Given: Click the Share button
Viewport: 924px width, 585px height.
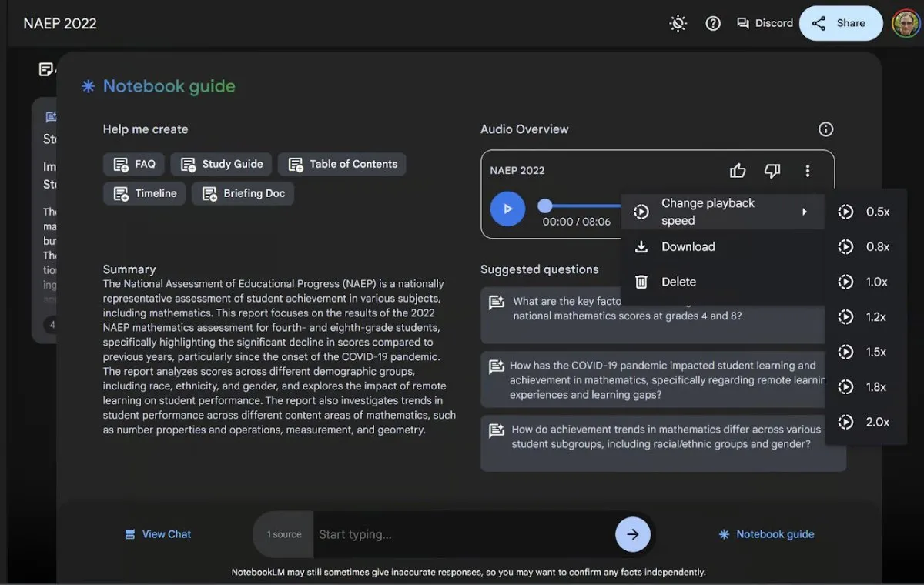Looking at the screenshot, I should 840,23.
